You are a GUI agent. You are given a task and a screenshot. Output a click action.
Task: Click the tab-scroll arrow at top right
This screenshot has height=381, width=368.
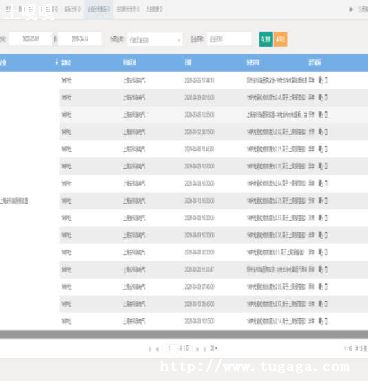click(x=351, y=9)
